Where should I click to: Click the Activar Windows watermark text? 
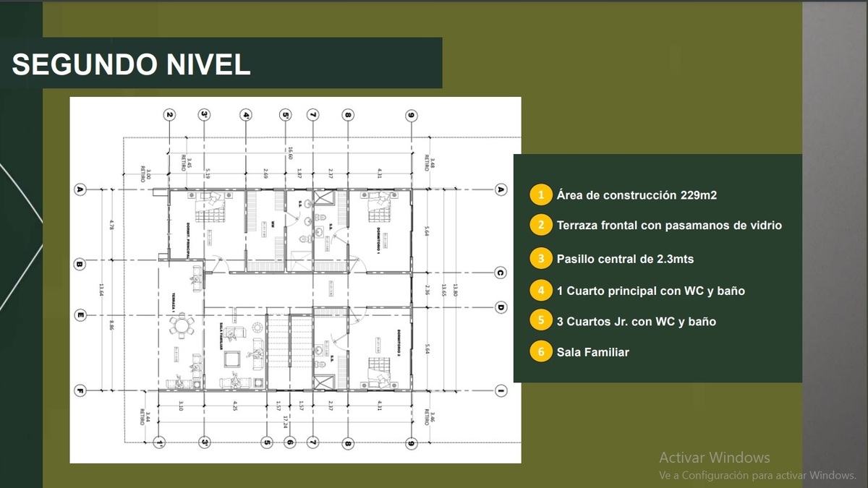click(x=714, y=457)
